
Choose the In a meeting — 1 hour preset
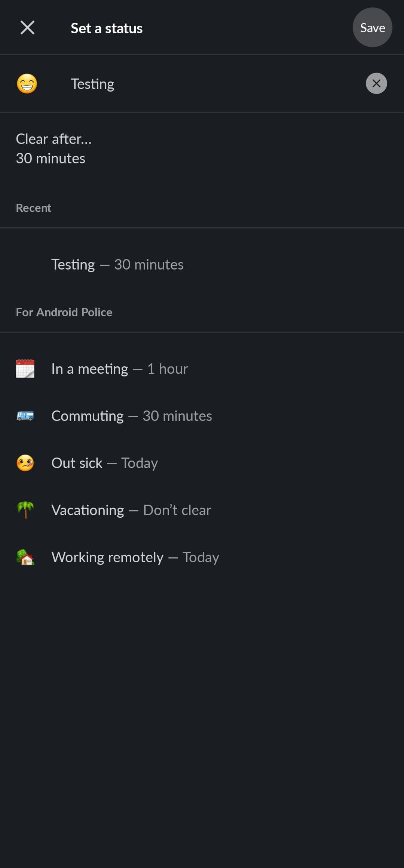pyautogui.click(x=120, y=368)
